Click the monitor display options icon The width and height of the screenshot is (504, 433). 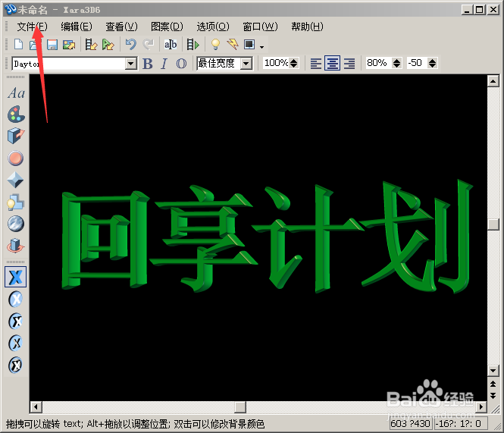tap(249, 45)
